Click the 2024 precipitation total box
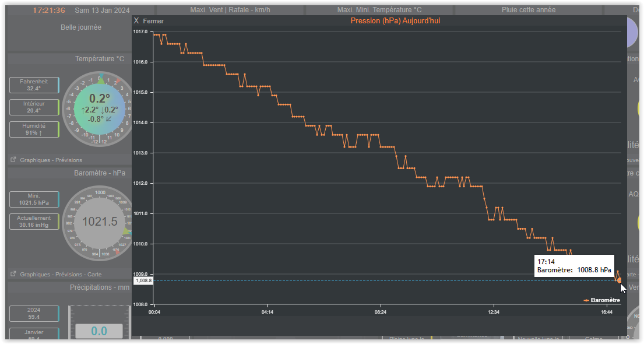The width and height of the screenshot is (644, 344). 34,314
